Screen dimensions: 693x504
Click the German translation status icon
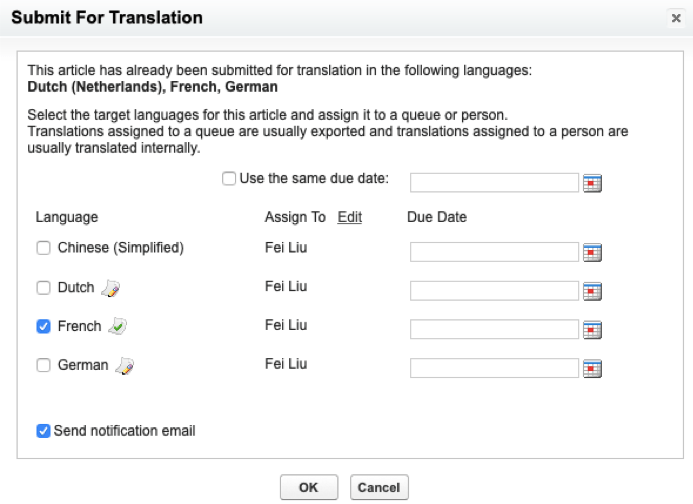[x=125, y=366]
